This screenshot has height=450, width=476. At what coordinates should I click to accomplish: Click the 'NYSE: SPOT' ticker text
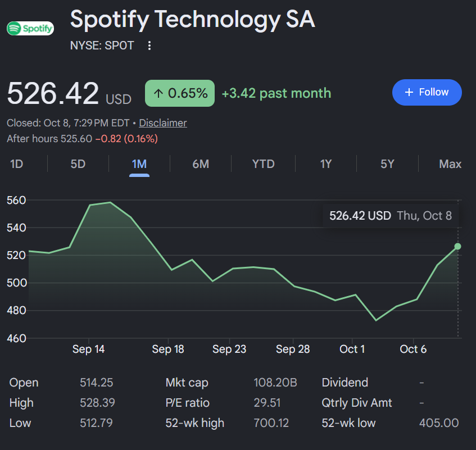[x=102, y=46]
